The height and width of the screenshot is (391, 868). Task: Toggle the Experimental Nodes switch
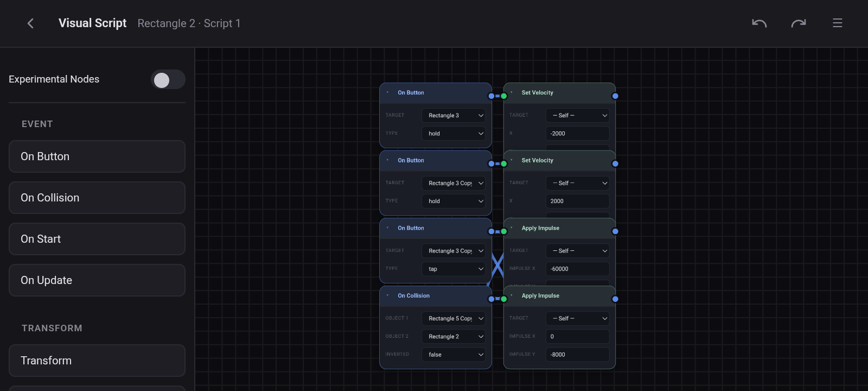(x=168, y=80)
